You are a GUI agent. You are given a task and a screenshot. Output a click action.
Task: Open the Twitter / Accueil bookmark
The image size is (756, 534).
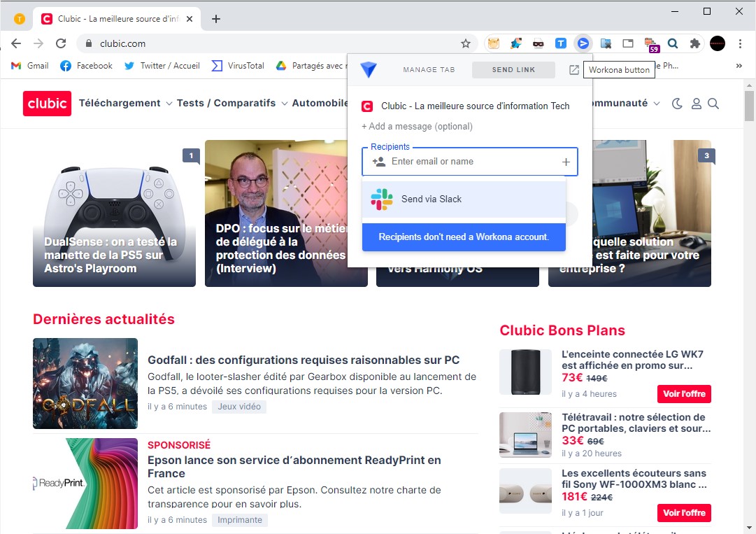[162, 66]
